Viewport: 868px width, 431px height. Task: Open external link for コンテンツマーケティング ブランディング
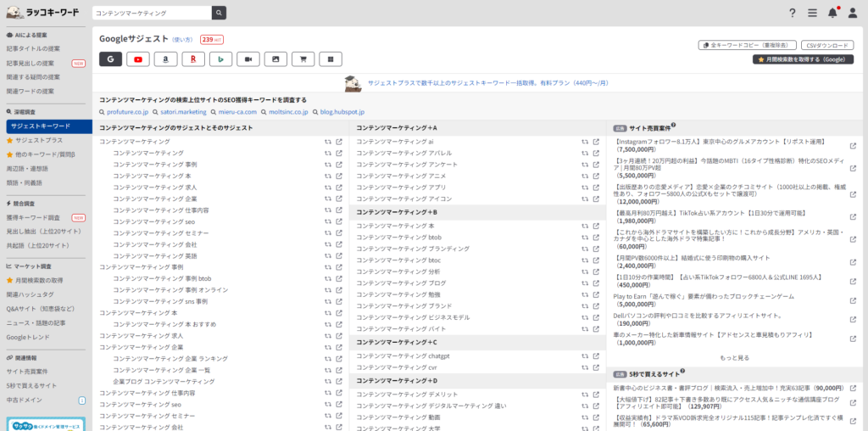coord(596,249)
